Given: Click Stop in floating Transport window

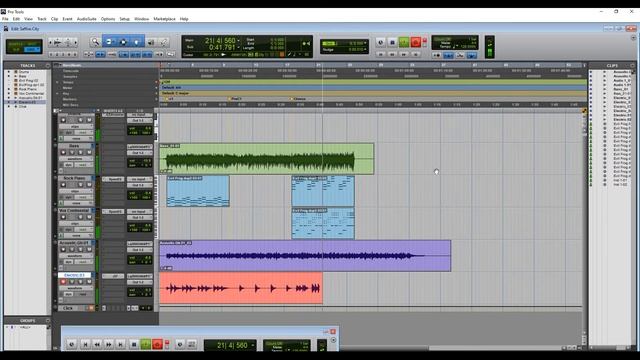Looking at the screenshot, I should point(134,344).
